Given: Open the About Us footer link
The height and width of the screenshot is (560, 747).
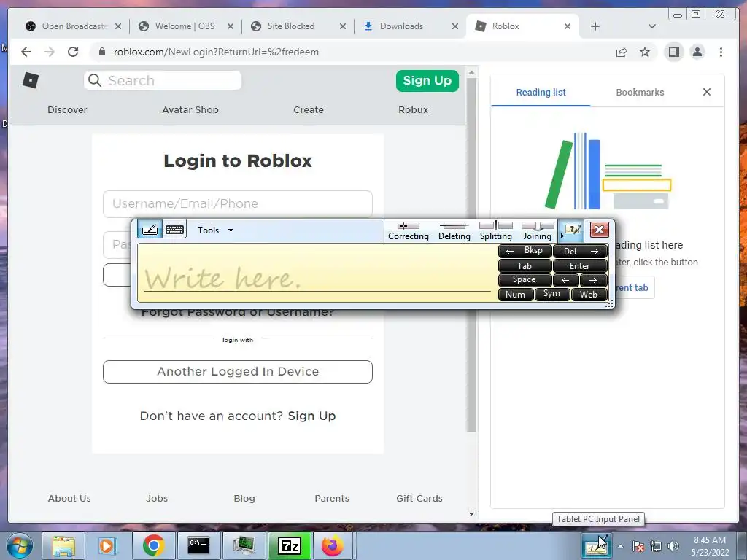Looking at the screenshot, I should (69, 498).
